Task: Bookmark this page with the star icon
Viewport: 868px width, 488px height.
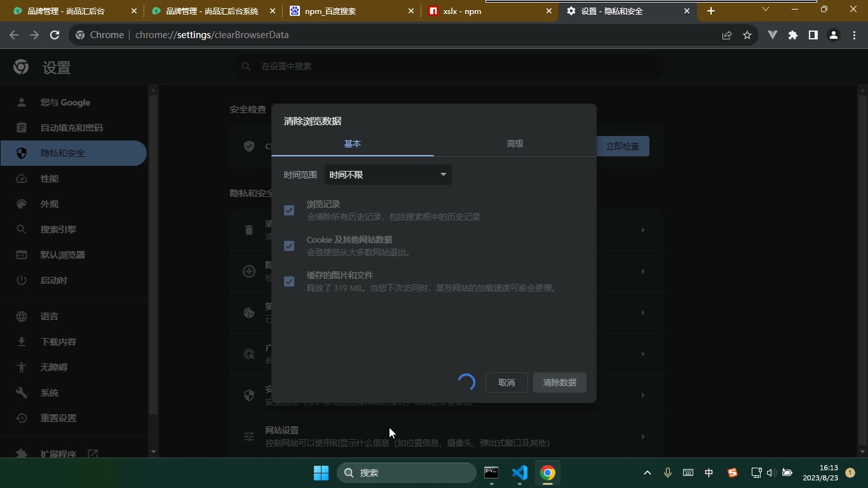Action: click(747, 35)
